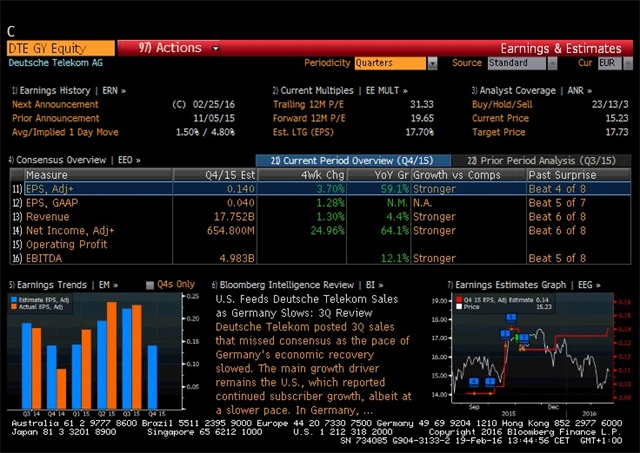Click the DTE GY Equity ticker field

point(61,48)
